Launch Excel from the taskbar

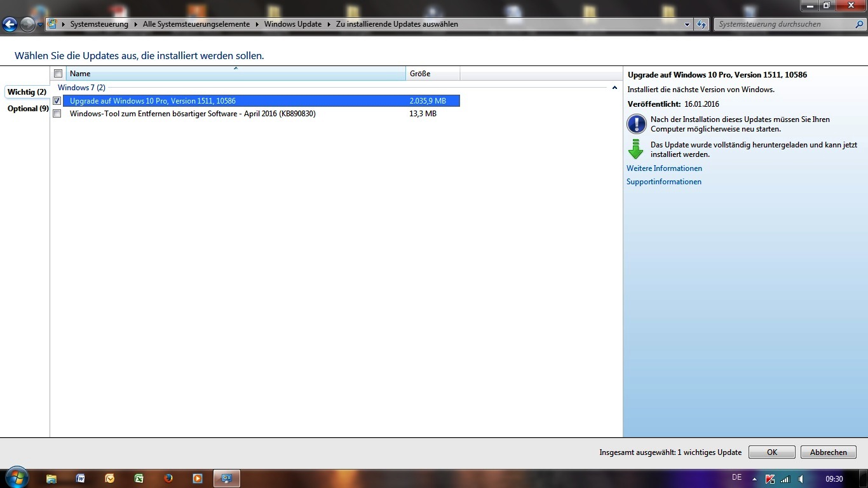point(139,478)
